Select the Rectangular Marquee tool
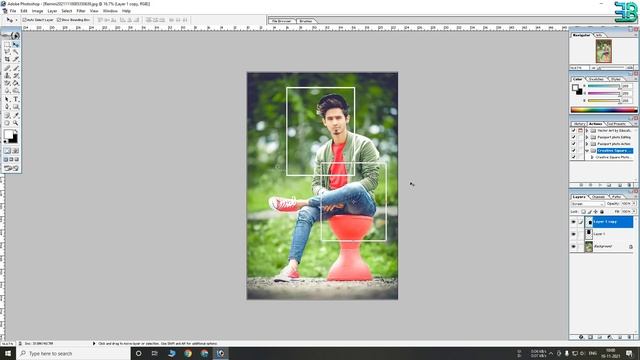This screenshot has width=640, height=360. 7,44
